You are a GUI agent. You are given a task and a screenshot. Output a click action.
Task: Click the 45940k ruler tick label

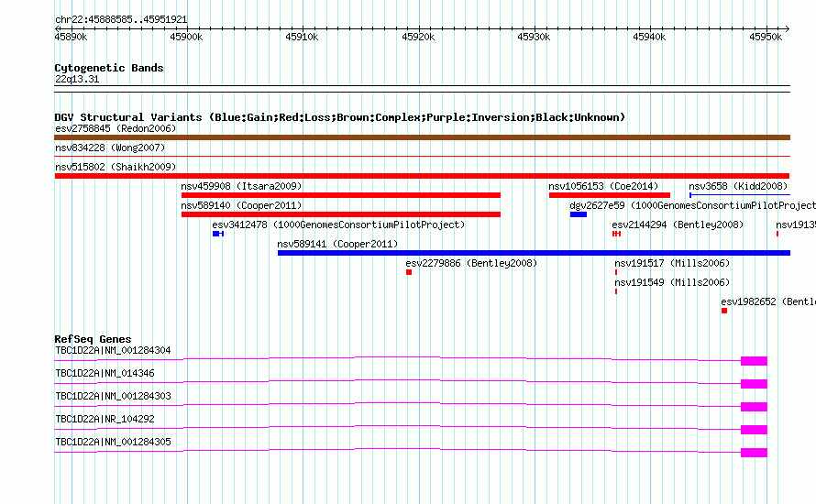pos(649,37)
